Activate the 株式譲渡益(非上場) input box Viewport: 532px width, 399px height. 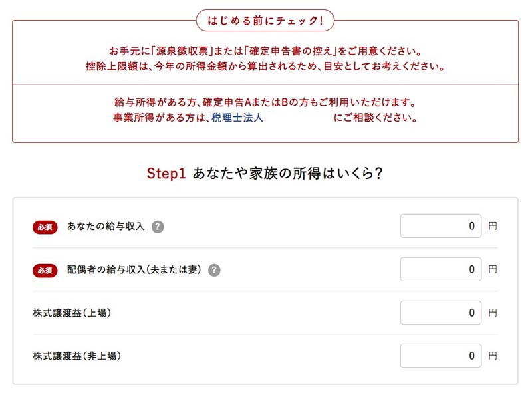coord(440,356)
